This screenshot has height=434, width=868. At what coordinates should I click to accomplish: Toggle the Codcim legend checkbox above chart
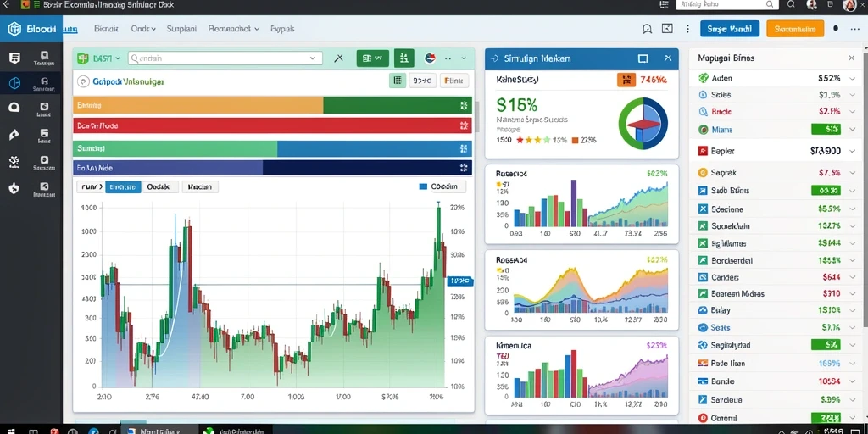(424, 187)
